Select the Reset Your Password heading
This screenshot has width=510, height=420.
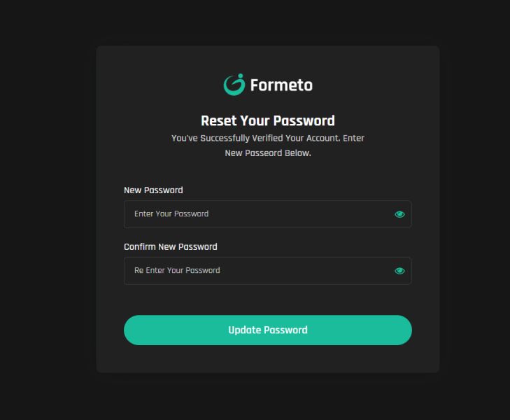(x=268, y=120)
